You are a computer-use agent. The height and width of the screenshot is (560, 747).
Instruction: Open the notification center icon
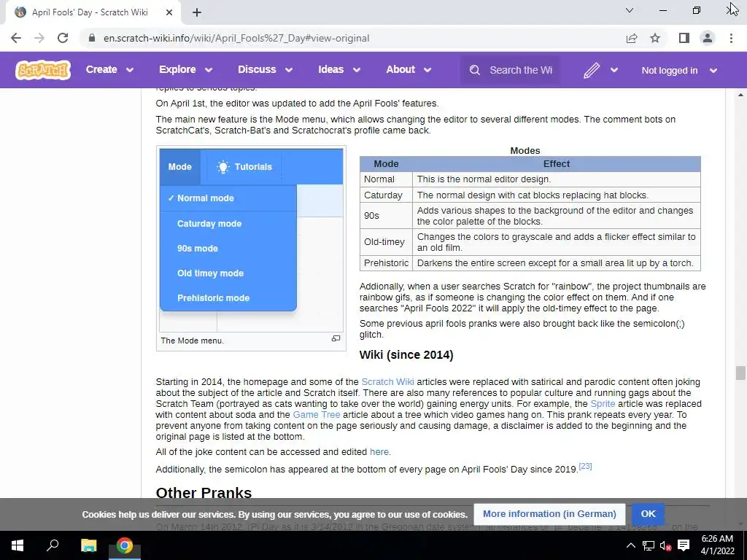tap(684, 545)
